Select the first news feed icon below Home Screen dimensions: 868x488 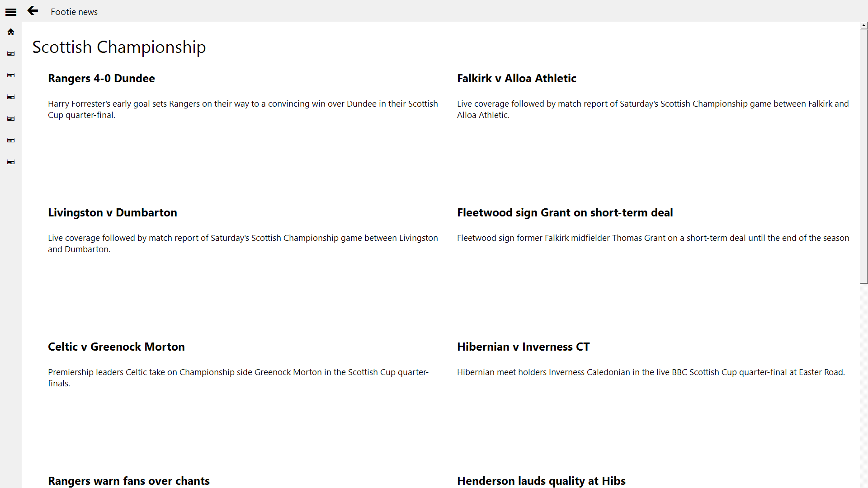11,54
